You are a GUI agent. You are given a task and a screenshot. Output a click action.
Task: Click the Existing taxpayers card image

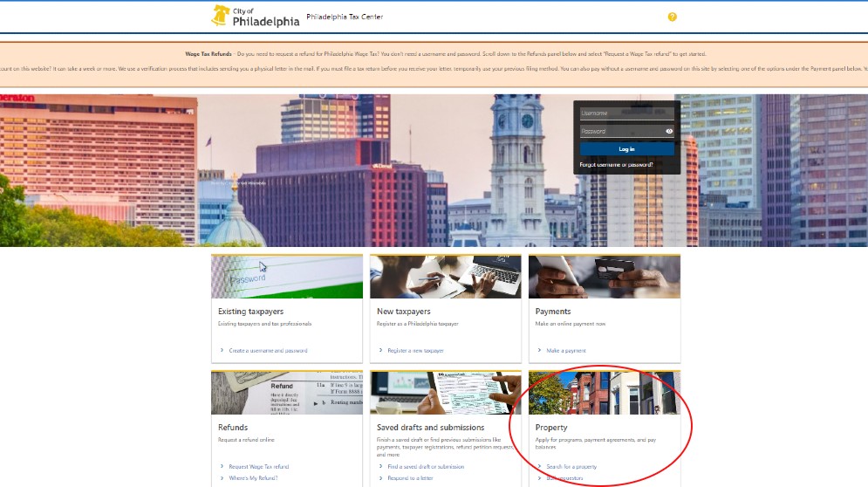(x=287, y=277)
